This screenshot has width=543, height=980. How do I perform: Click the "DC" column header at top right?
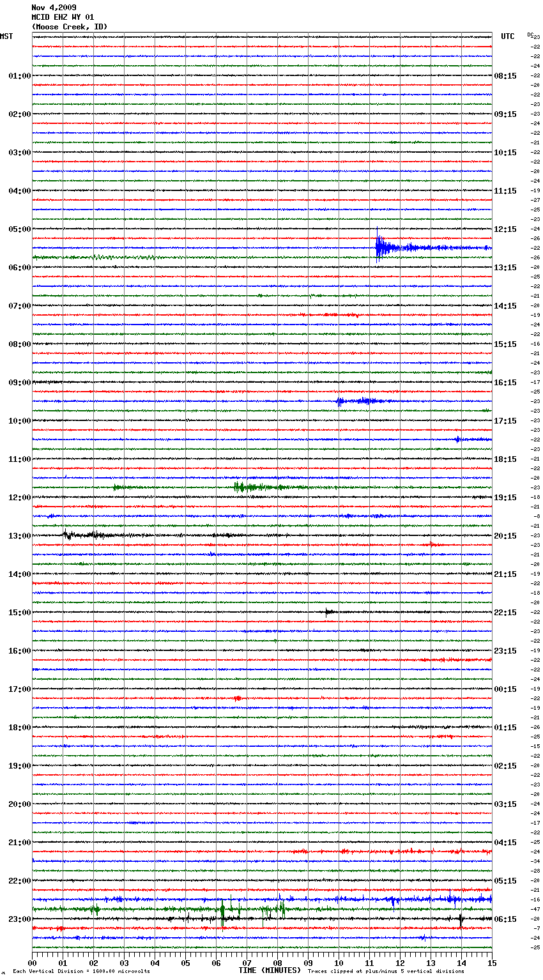[530, 34]
